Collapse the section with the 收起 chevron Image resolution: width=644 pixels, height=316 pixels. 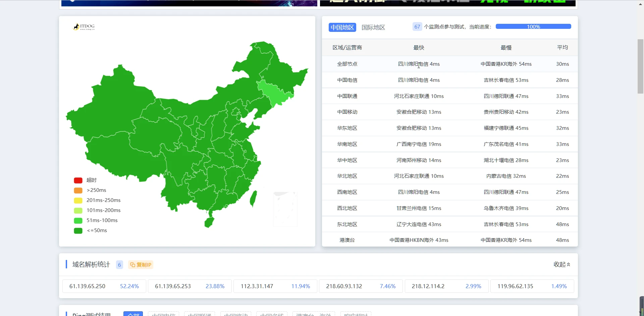(x=562, y=264)
